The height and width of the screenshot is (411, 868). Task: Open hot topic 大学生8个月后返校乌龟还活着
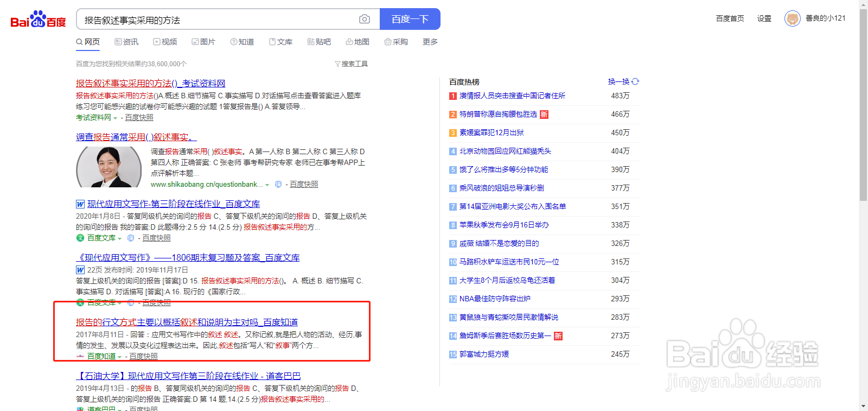[507, 280]
